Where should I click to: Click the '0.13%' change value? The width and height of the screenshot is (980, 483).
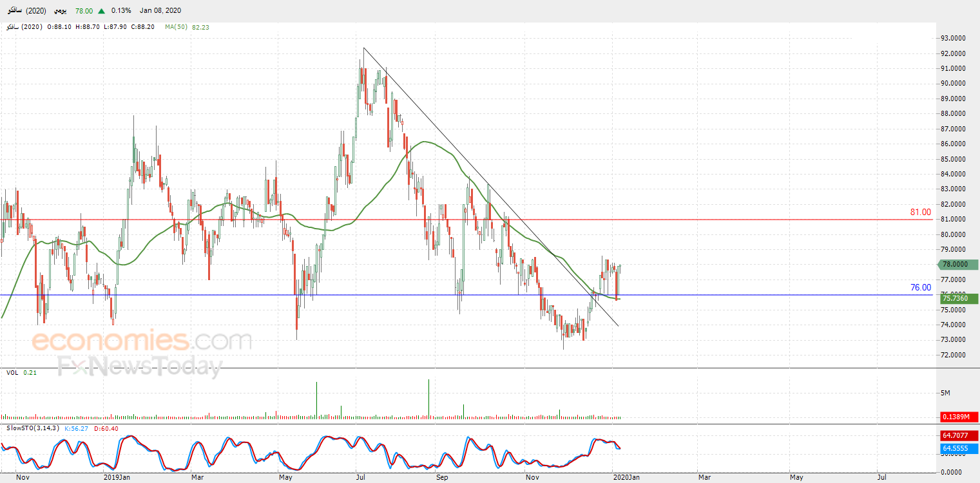tap(121, 11)
